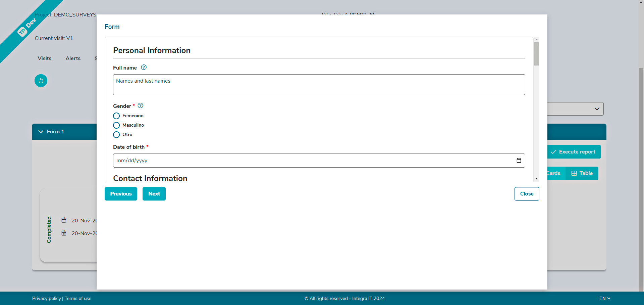Screen dimensions: 644x305
Task: Open the EN language selector
Action: click(604, 298)
